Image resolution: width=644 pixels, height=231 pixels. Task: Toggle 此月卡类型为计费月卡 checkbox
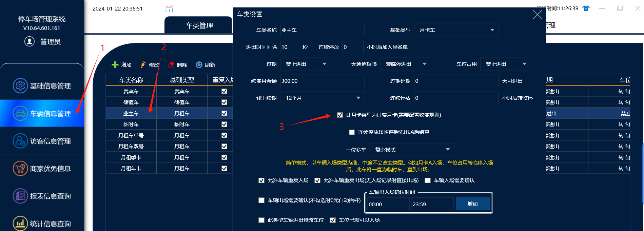(x=340, y=115)
